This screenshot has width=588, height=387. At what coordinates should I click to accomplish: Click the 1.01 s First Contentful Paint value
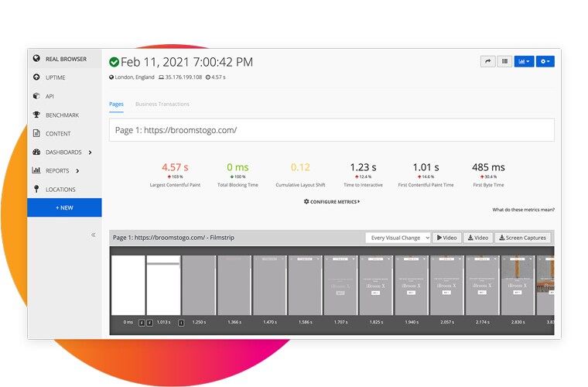[426, 167]
